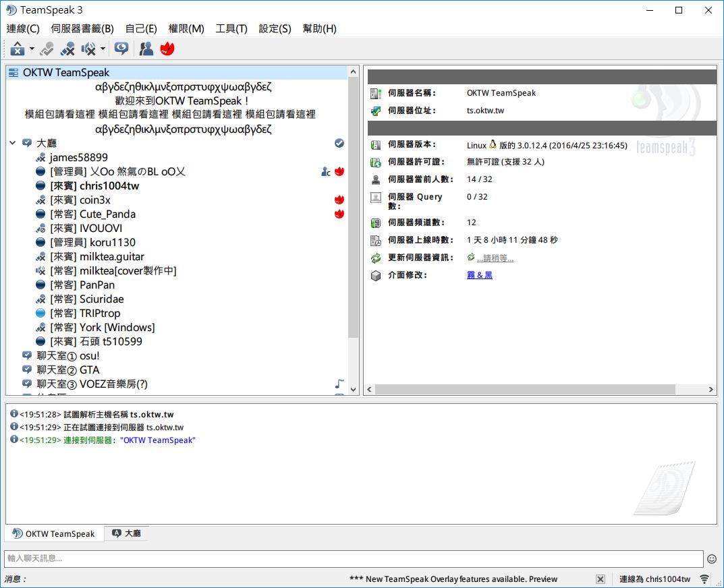Switch to the 大廳 chat tab
The height and width of the screenshot is (588, 724).
pyautogui.click(x=126, y=533)
